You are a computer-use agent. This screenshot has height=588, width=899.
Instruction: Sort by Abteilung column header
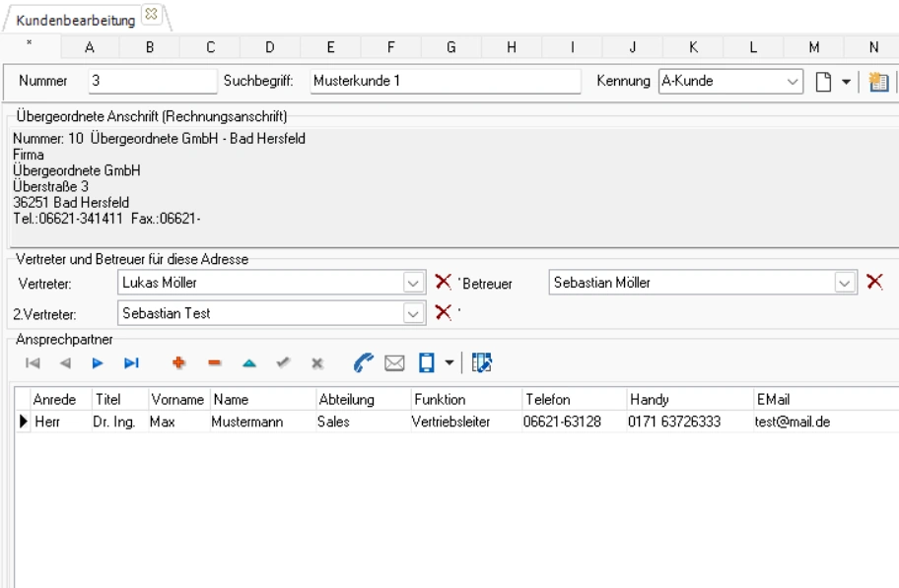coord(364,399)
